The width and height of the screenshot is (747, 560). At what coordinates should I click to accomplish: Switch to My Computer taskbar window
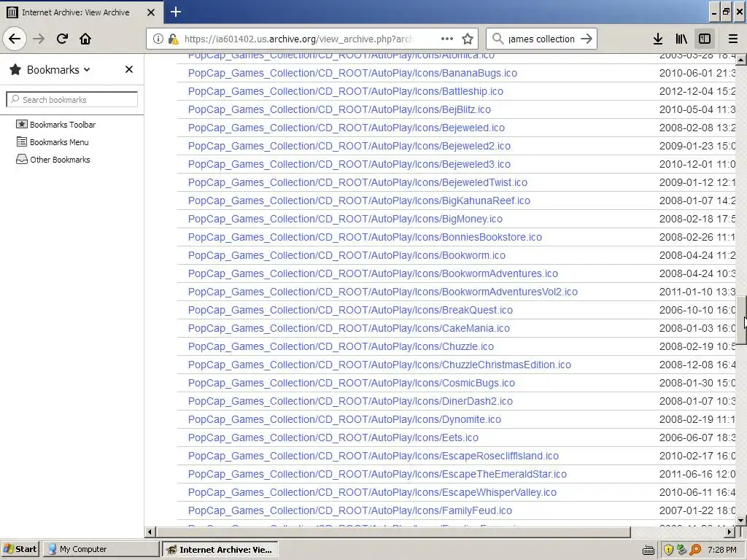(x=101, y=549)
